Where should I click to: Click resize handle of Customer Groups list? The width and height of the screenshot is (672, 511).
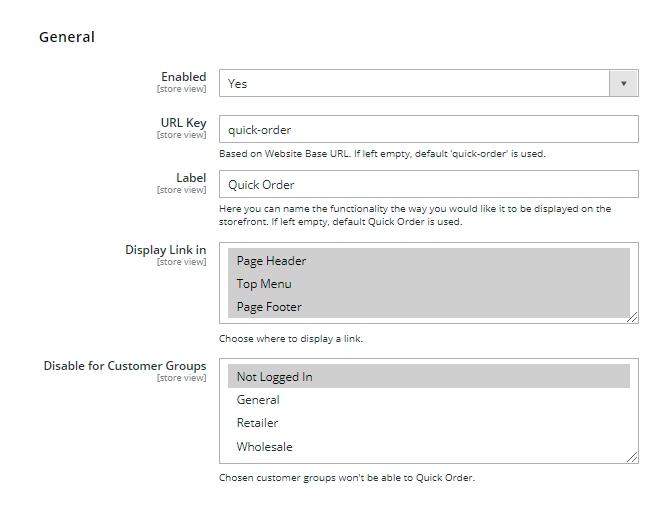tap(633, 458)
